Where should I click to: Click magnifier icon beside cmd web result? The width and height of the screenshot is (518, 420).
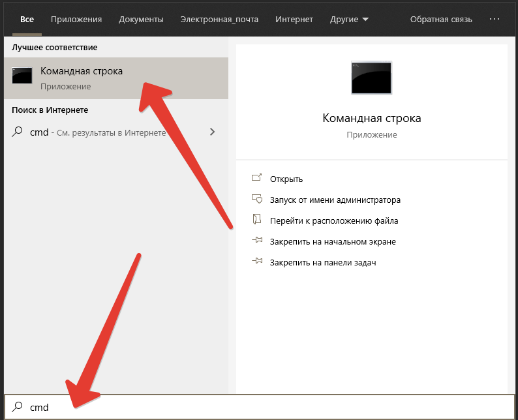tap(18, 132)
